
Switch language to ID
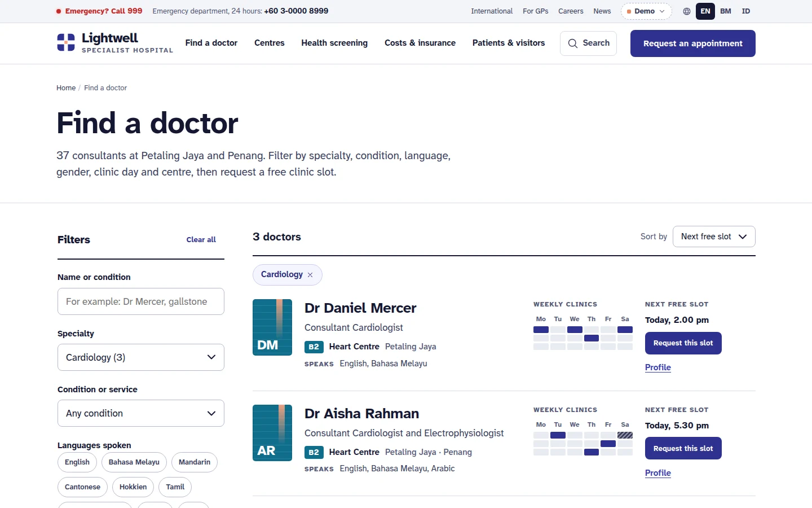[x=746, y=11]
